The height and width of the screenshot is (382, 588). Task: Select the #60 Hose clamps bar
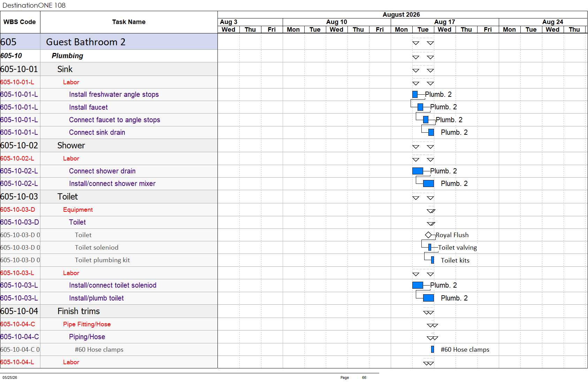(x=433, y=349)
